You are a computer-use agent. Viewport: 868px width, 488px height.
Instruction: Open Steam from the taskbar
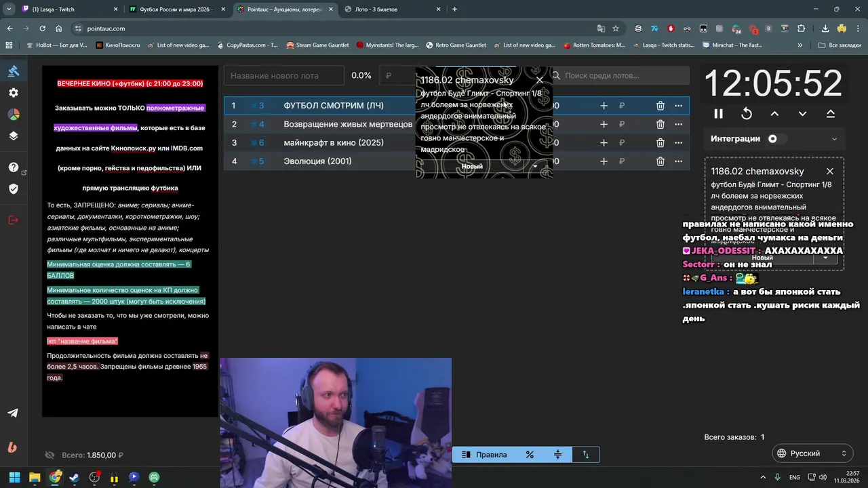click(x=75, y=477)
